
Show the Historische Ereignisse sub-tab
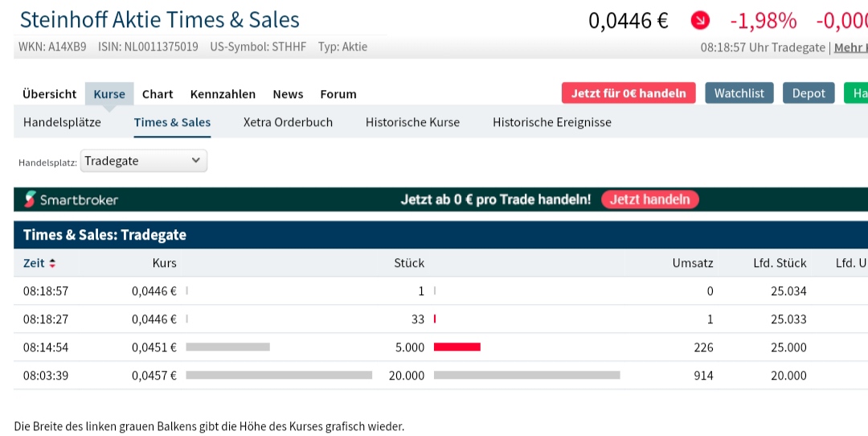pos(552,122)
